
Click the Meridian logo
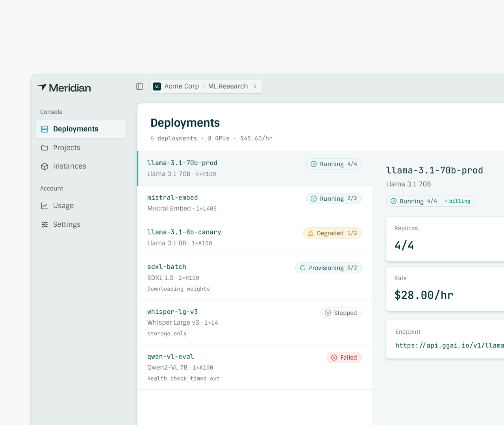point(64,88)
